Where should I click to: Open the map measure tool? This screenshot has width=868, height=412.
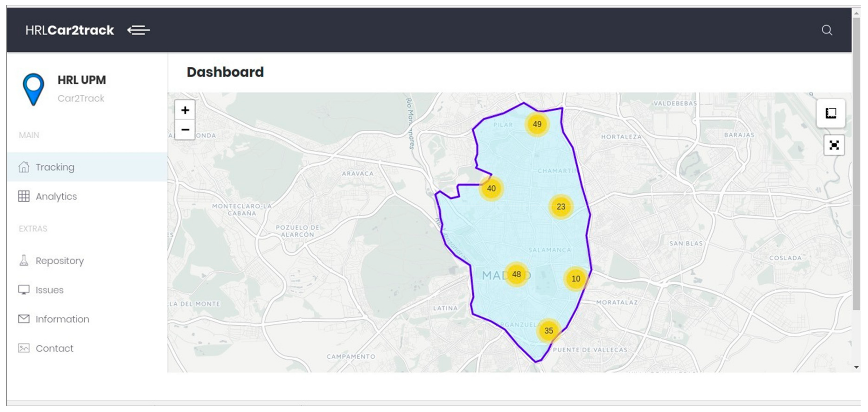coord(831,113)
